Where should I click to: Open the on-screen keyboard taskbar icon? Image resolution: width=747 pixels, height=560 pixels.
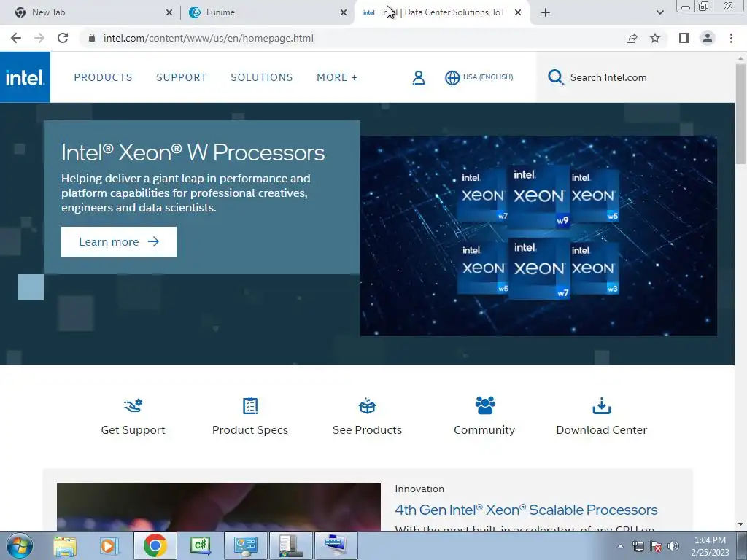(x=336, y=545)
